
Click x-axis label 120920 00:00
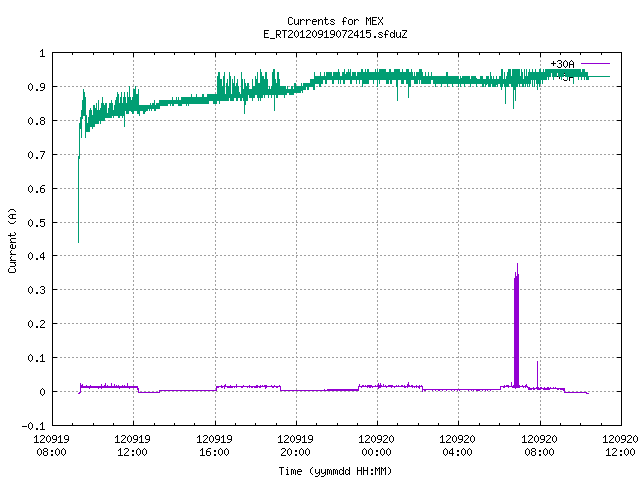click(376, 445)
